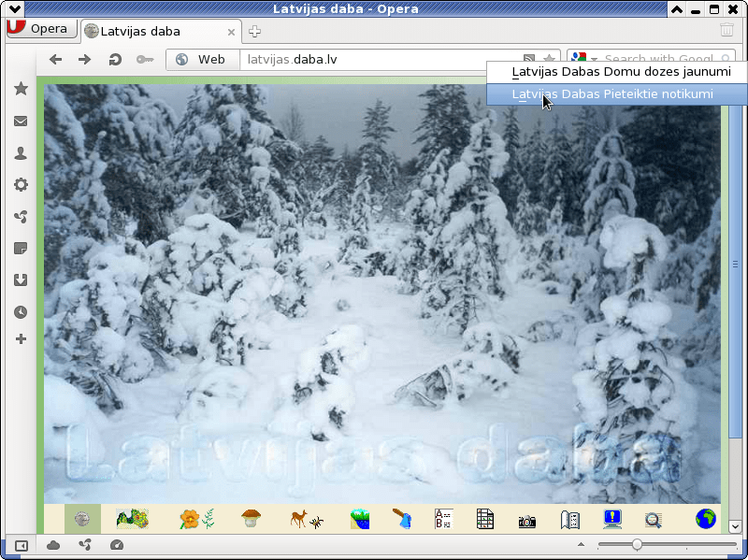Open the History panel clock icon
This screenshot has height=560, width=748.
point(21,312)
